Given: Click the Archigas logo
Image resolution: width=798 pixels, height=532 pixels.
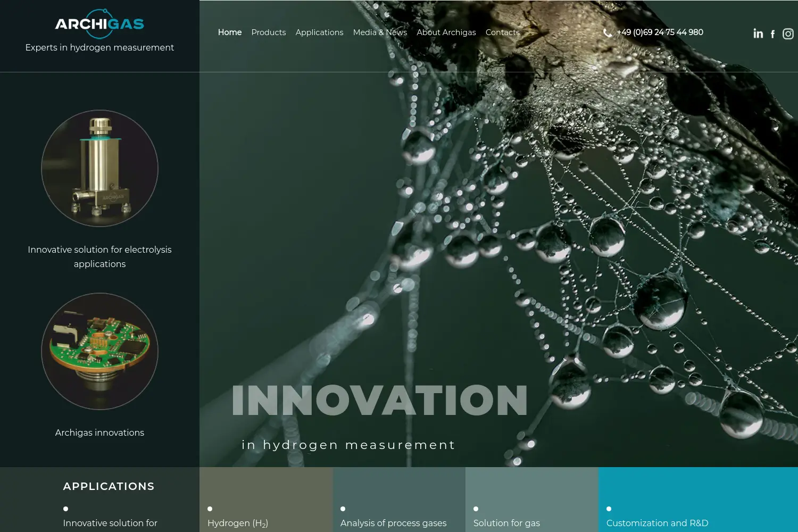Looking at the screenshot, I should coord(99,24).
